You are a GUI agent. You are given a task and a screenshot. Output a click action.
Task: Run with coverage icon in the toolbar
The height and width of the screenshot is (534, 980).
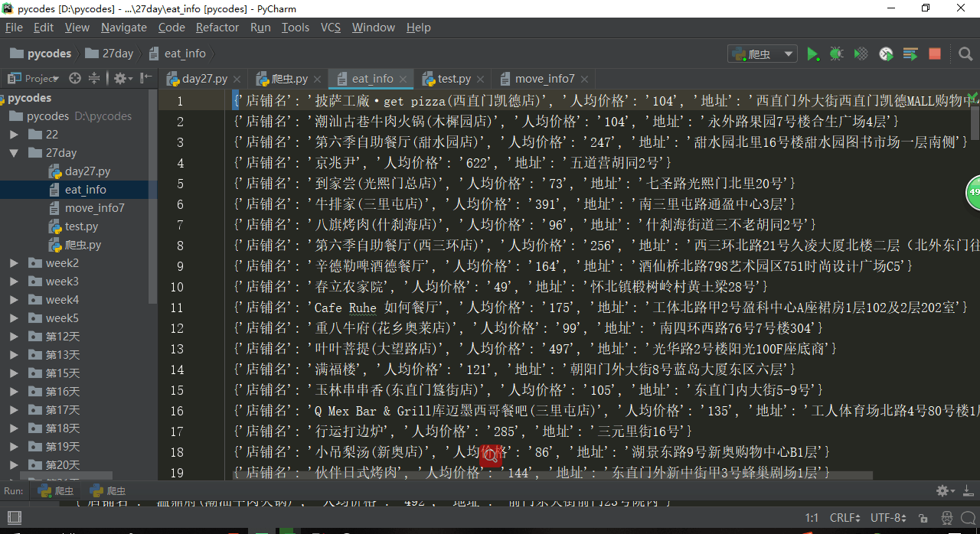(x=861, y=54)
